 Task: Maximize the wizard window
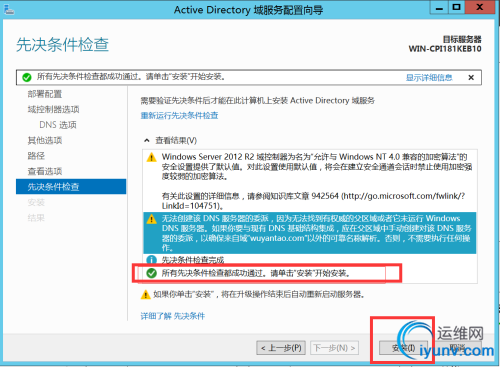pyautogui.click(x=456, y=7)
